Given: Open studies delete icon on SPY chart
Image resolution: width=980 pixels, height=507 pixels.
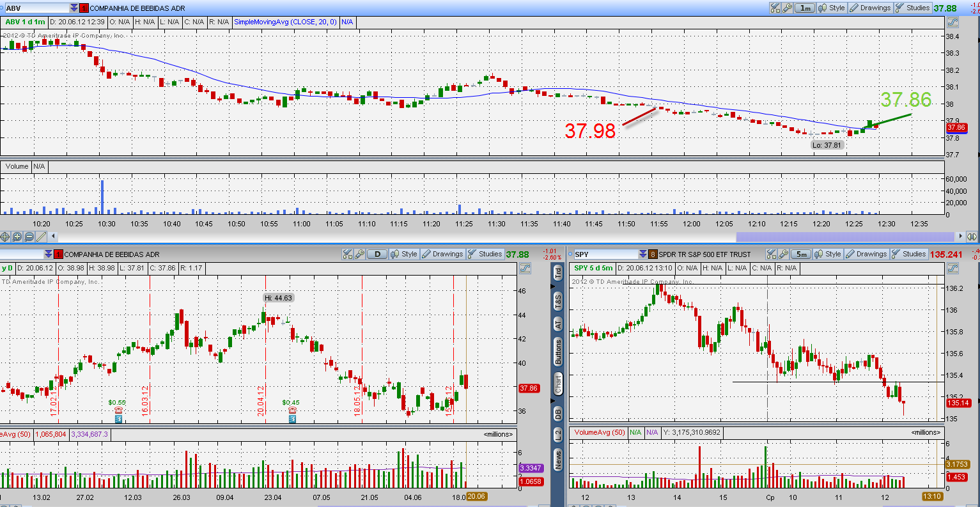Looking at the screenshot, I should [x=772, y=254].
